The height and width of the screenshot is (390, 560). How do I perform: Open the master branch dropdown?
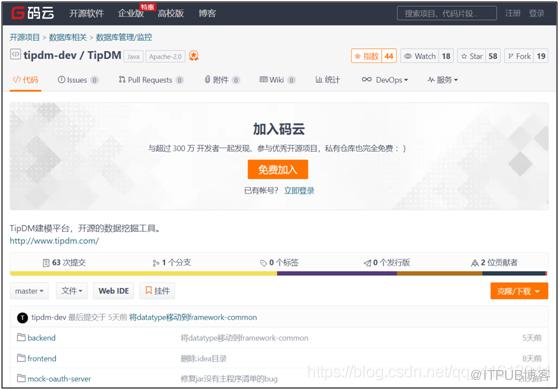click(x=29, y=291)
